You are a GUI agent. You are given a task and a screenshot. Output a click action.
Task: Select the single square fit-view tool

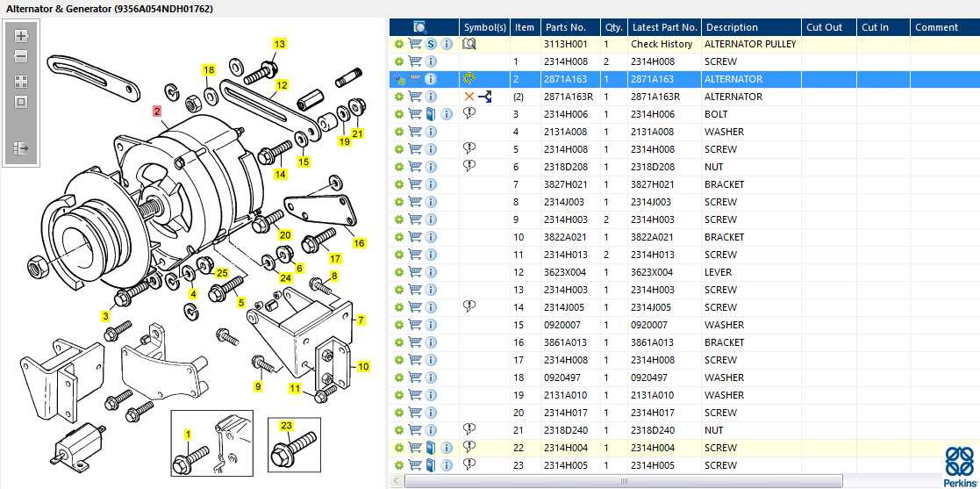[21, 102]
